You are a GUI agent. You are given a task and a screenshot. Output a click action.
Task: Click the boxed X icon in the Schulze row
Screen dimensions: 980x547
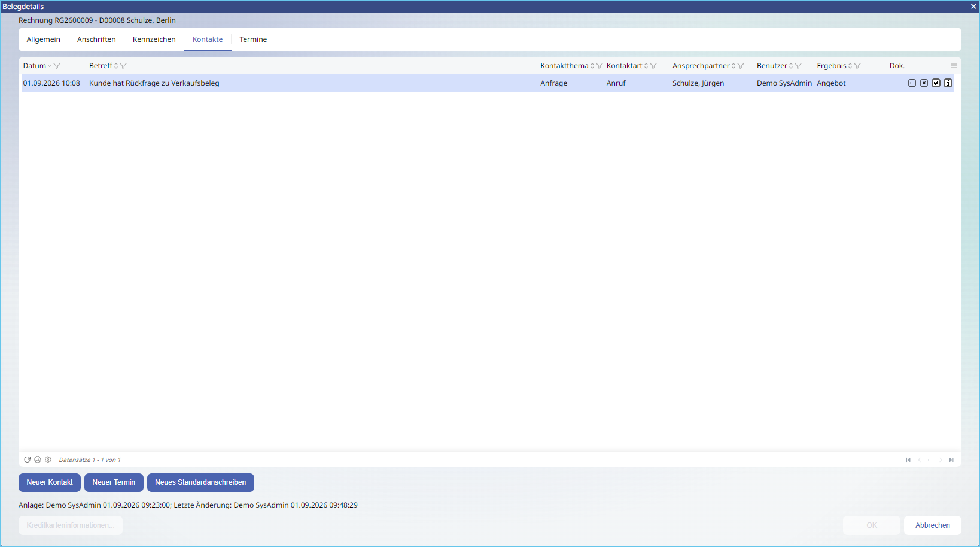[x=924, y=83]
